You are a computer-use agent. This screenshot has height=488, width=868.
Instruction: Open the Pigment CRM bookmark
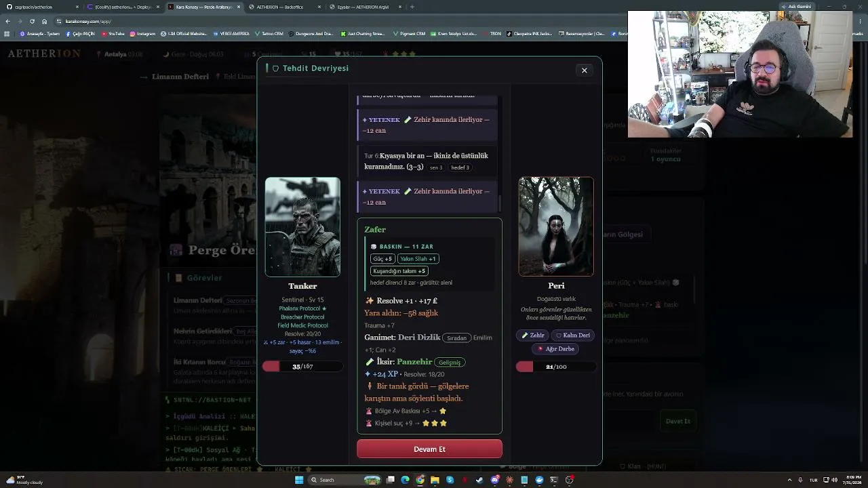(x=408, y=33)
